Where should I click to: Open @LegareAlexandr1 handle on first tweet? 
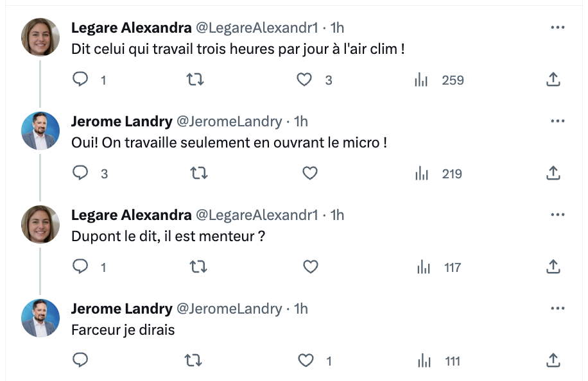(x=257, y=28)
